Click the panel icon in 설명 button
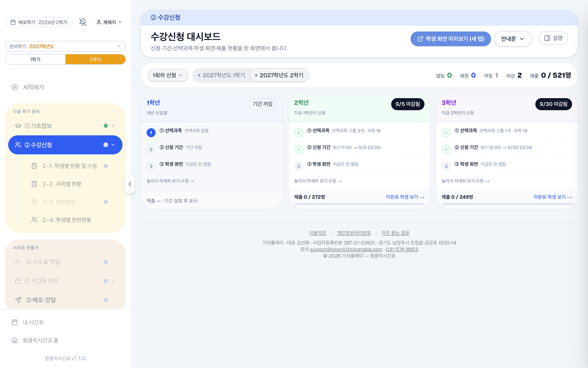The image size is (588, 368). pos(547,38)
